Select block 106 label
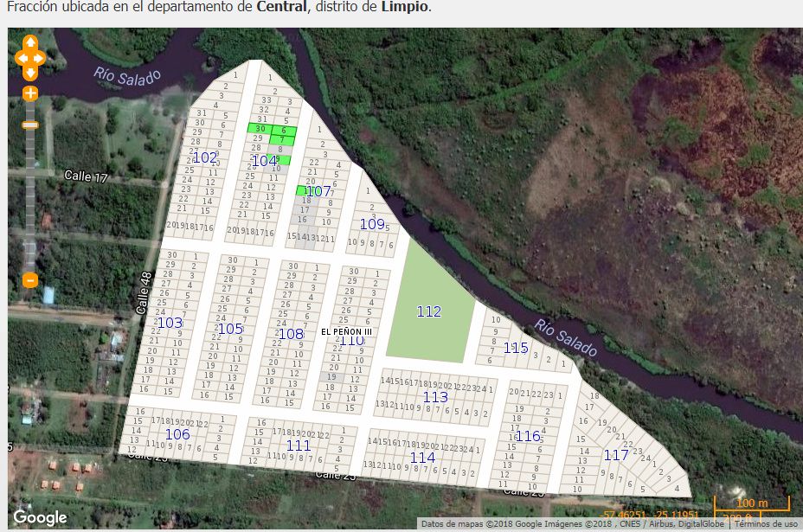The height and width of the screenshot is (532, 803). [x=177, y=434]
